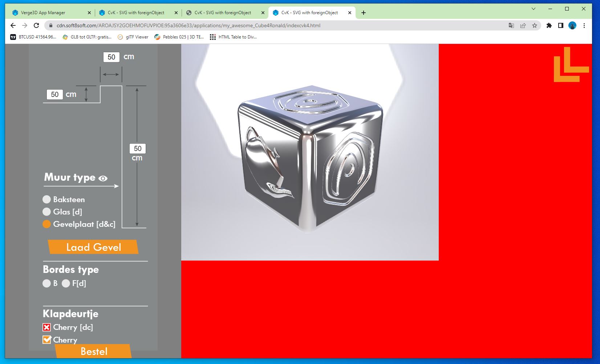
Task: Open the GLB tot GLTF bookmark
Action: [x=87, y=37]
